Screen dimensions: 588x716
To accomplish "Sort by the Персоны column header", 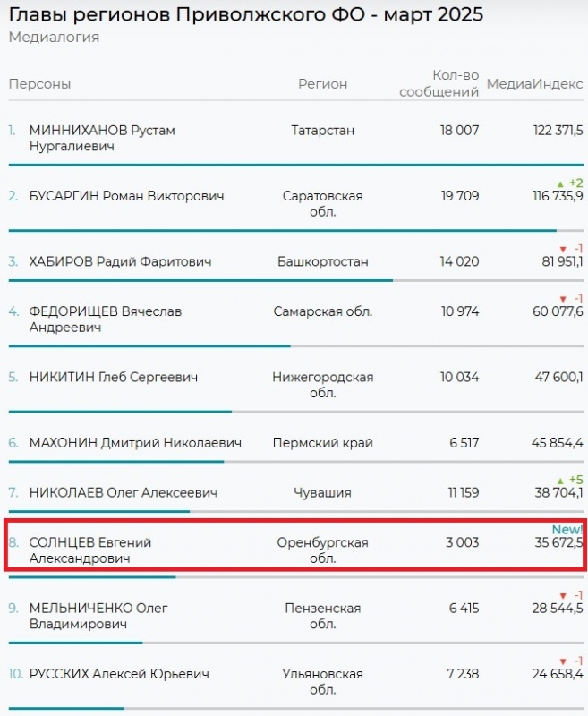I will pyautogui.click(x=39, y=84).
